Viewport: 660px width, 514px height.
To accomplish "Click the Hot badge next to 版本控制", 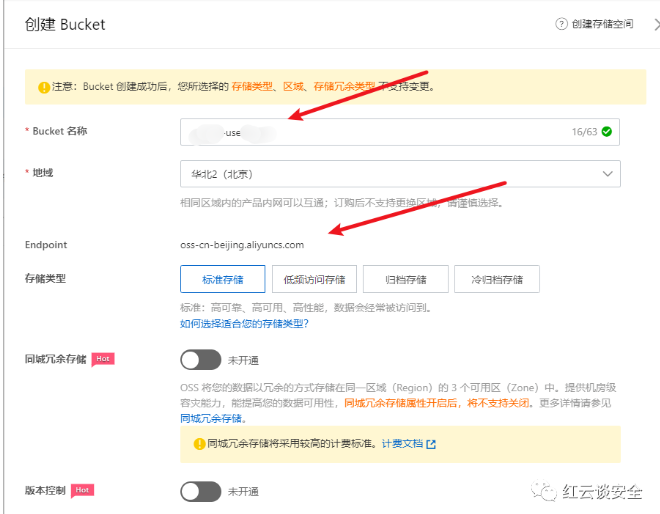I will pyautogui.click(x=84, y=490).
